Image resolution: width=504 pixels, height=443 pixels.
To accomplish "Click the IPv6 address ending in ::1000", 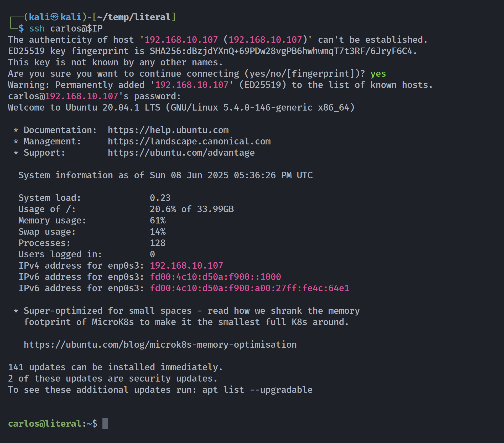I will [x=215, y=277].
